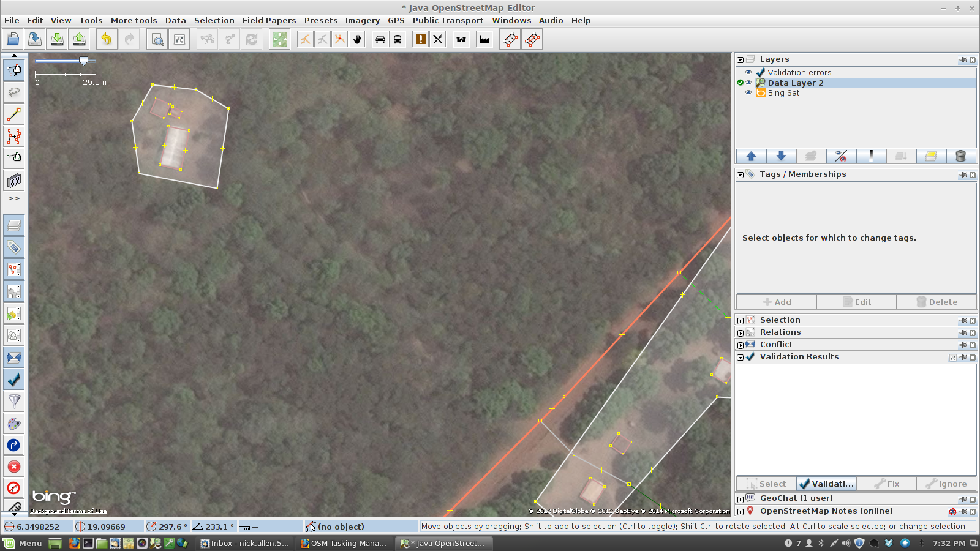Switch to OSM Tasking Manager taskbar window
The image size is (980, 551).
tap(344, 543)
